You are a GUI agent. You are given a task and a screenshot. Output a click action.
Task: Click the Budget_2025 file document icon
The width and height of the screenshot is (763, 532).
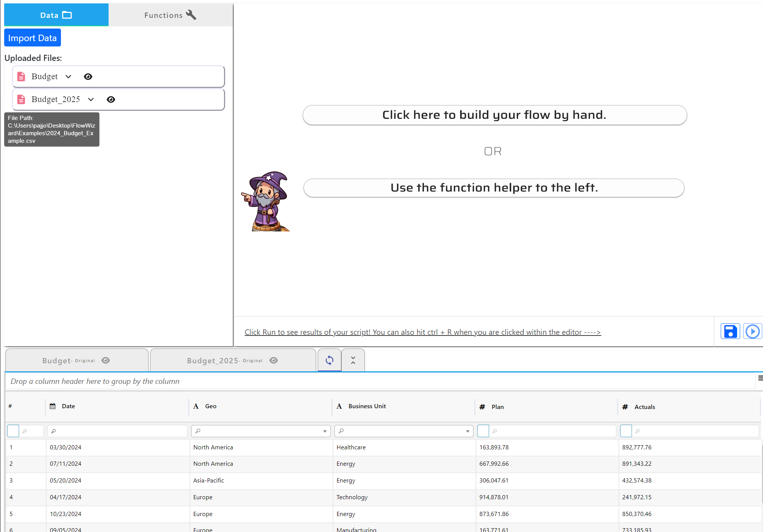point(21,99)
